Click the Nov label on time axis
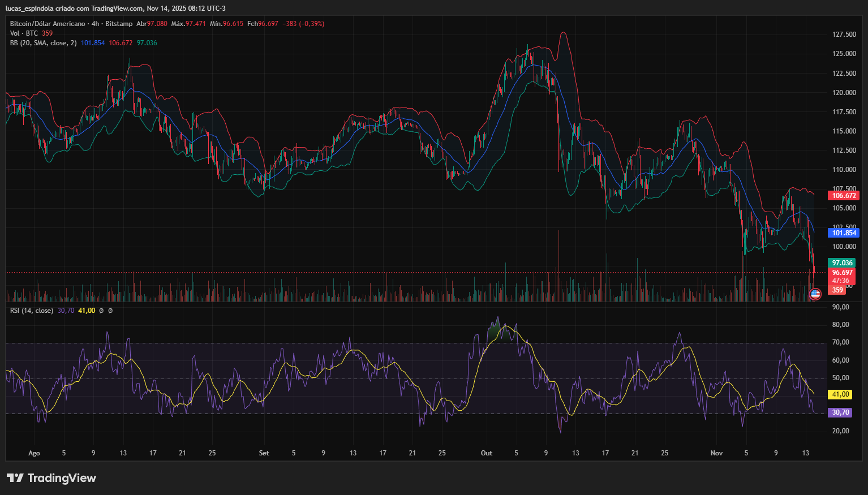This screenshot has height=495, width=868. [x=716, y=453]
